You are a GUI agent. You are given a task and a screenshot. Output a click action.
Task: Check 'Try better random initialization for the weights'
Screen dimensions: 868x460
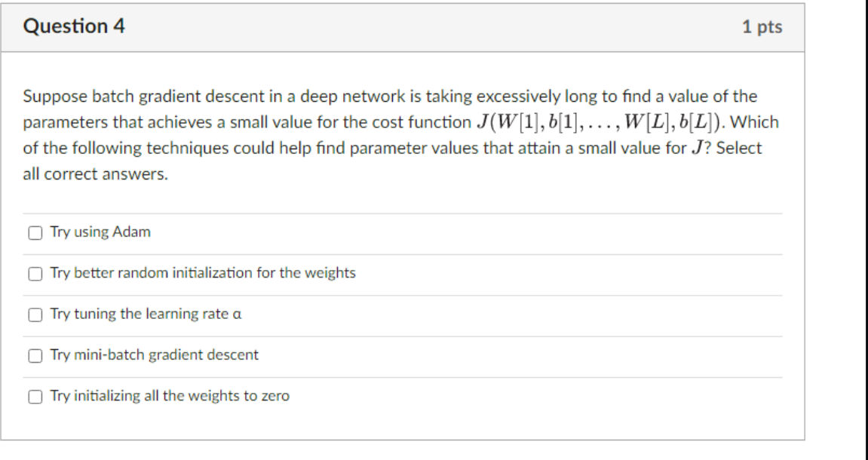tap(34, 274)
